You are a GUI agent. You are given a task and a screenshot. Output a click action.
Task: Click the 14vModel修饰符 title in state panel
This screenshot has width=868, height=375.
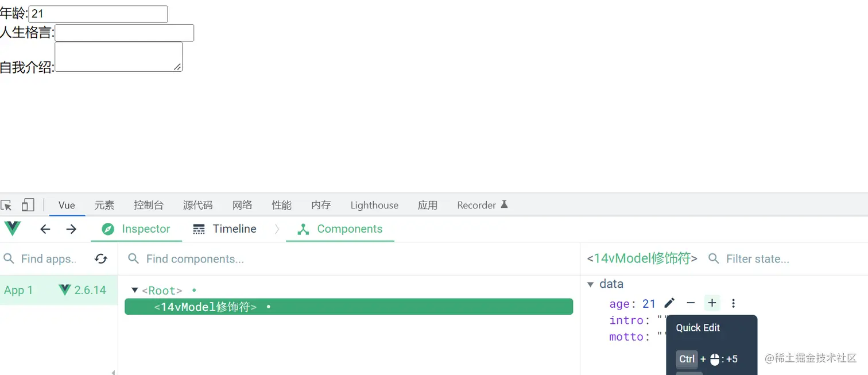click(642, 259)
